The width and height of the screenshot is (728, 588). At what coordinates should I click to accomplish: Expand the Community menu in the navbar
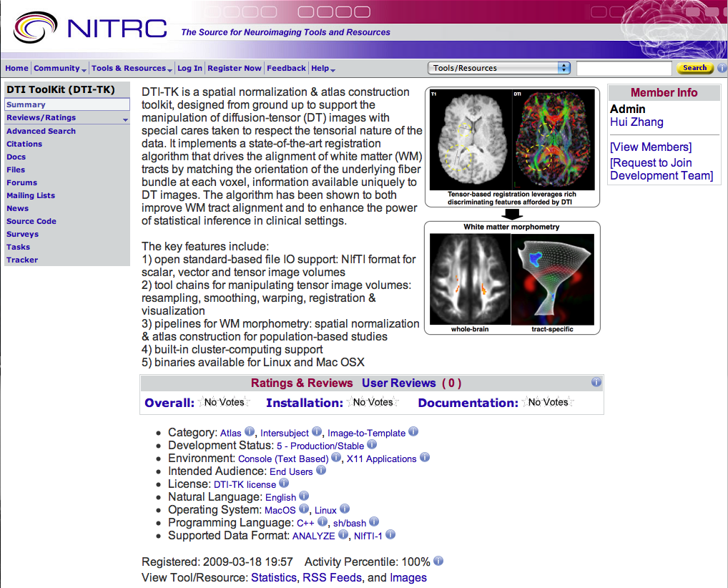click(x=60, y=69)
